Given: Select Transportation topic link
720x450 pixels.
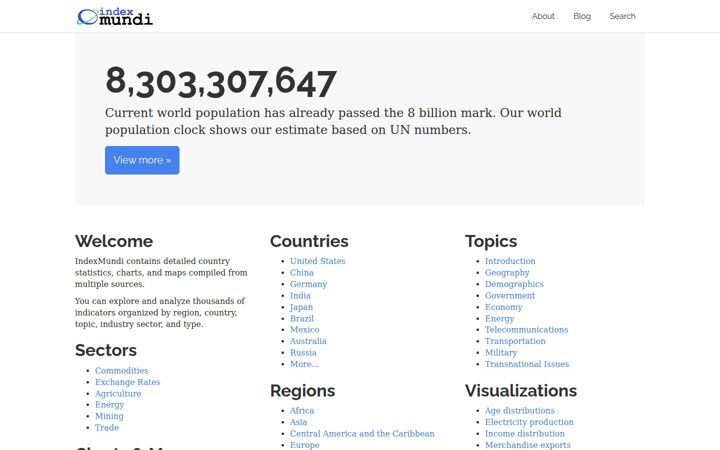Looking at the screenshot, I should pos(515,341).
